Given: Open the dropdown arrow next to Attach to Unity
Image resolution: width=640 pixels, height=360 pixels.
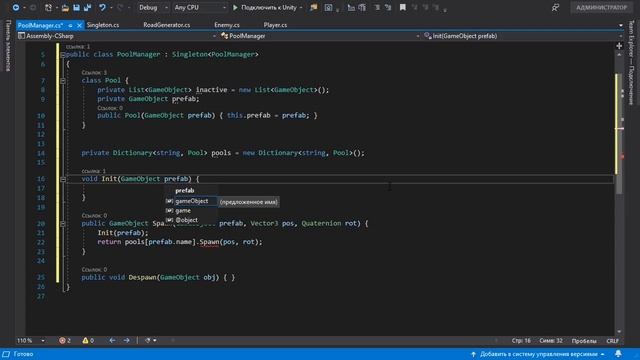Looking at the screenshot, I should 301,8.
